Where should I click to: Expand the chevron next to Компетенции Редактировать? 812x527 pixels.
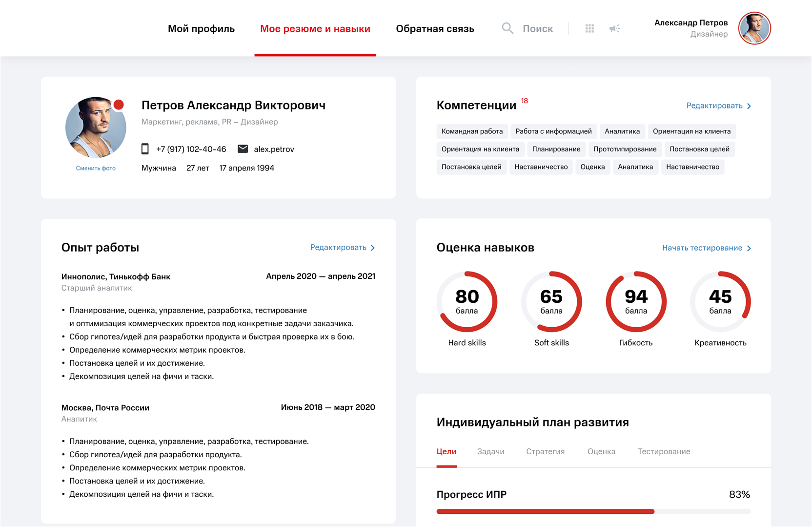tap(749, 106)
